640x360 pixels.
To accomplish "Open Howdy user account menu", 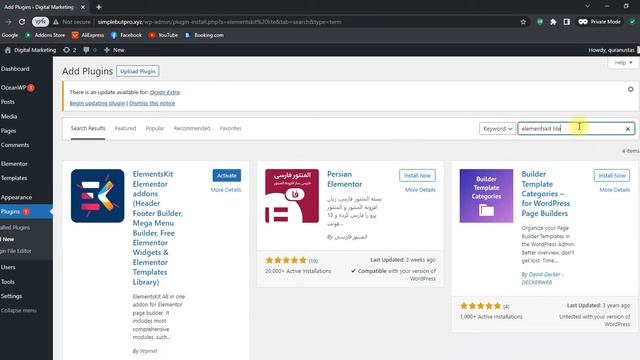I will (613, 50).
